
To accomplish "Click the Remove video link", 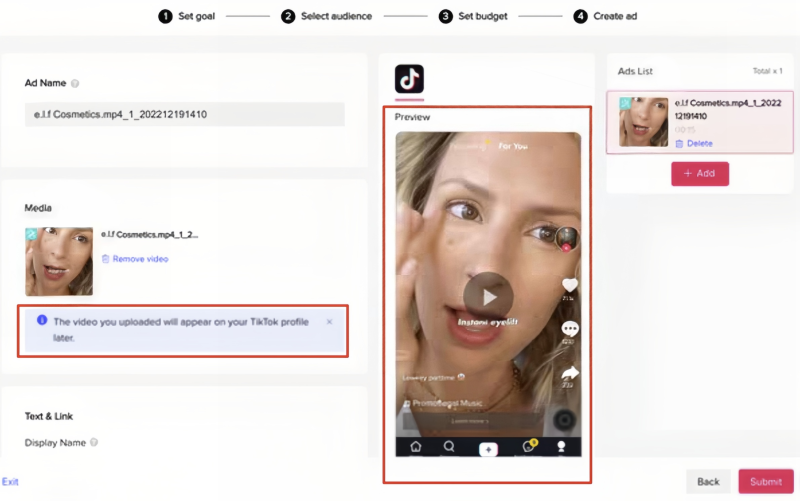I will click(x=140, y=259).
